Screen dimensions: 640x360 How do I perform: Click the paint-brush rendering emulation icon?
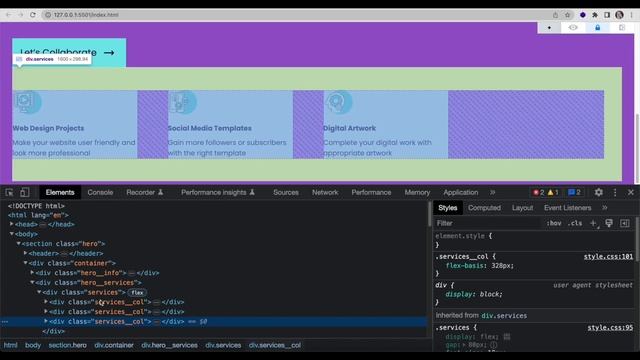click(x=609, y=223)
